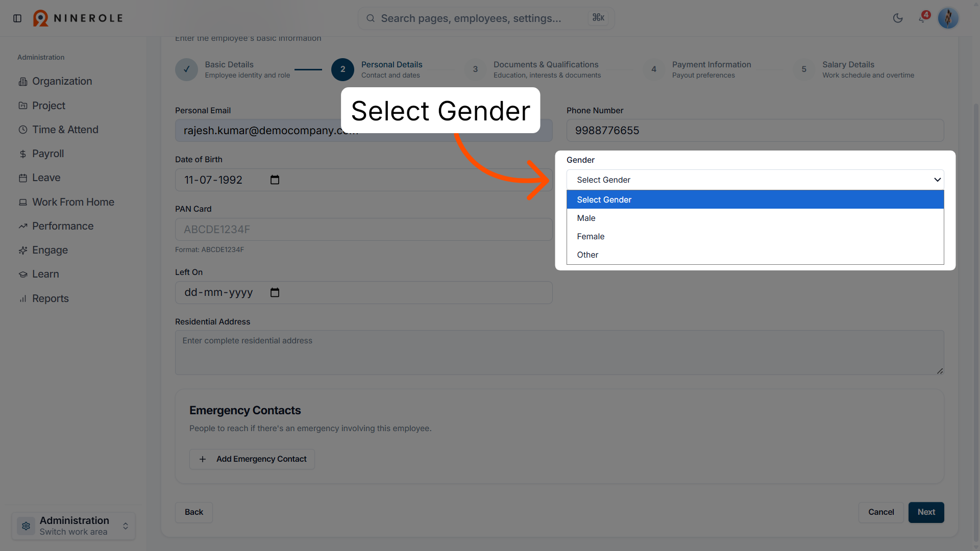Click the Leave calendar icon
The image size is (980, 551).
click(x=23, y=178)
